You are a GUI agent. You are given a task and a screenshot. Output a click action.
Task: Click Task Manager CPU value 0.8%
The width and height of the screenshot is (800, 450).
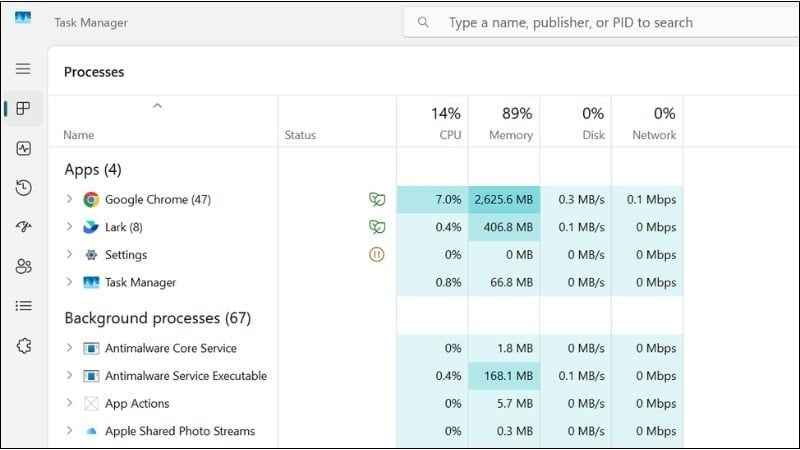(x=448, y=282)
